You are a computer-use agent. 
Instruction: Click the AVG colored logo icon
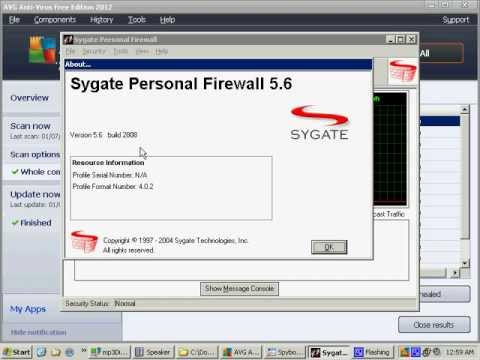(x=43, y=50)
